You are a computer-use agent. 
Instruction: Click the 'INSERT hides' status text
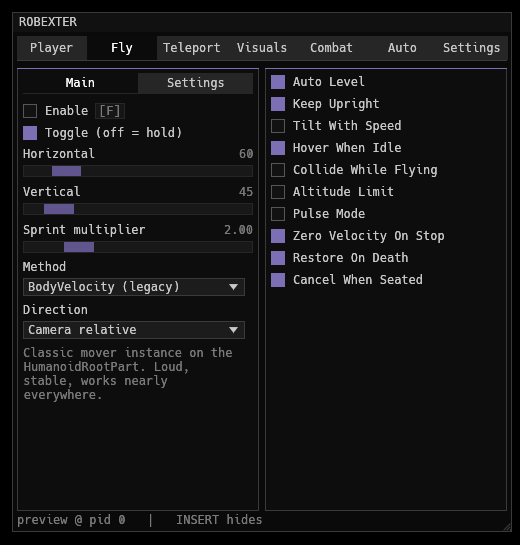[219, 520]
